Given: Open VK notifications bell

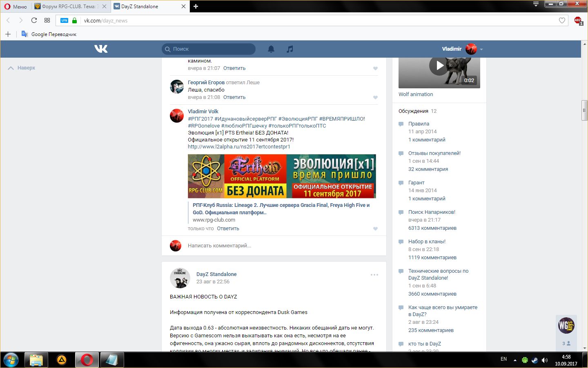Looking at the screenshot, I should 271,49.
